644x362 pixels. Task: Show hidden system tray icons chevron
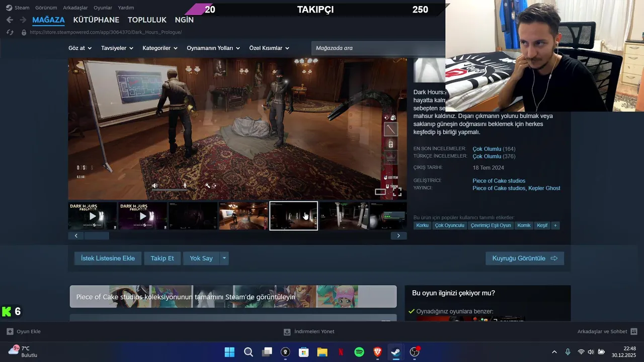554,352
